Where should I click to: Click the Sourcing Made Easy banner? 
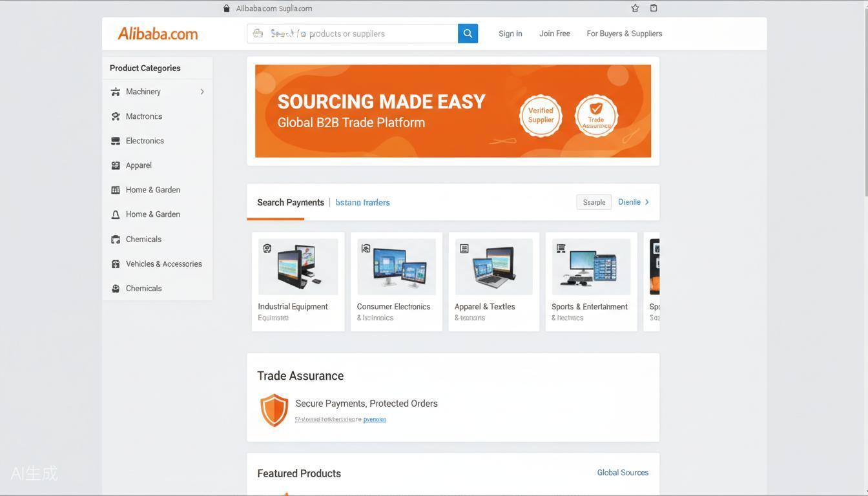453,111
